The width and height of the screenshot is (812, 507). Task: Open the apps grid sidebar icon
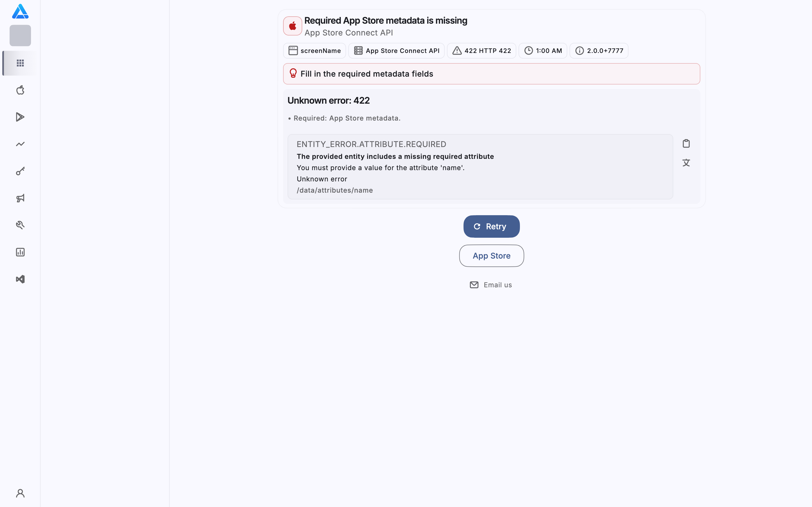(20, 63)
